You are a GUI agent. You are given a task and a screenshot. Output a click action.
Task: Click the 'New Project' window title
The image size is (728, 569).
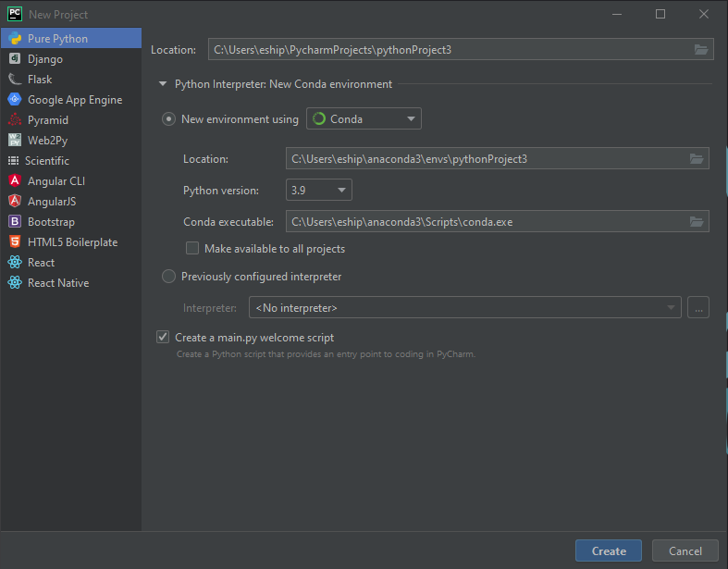point(58,15)
